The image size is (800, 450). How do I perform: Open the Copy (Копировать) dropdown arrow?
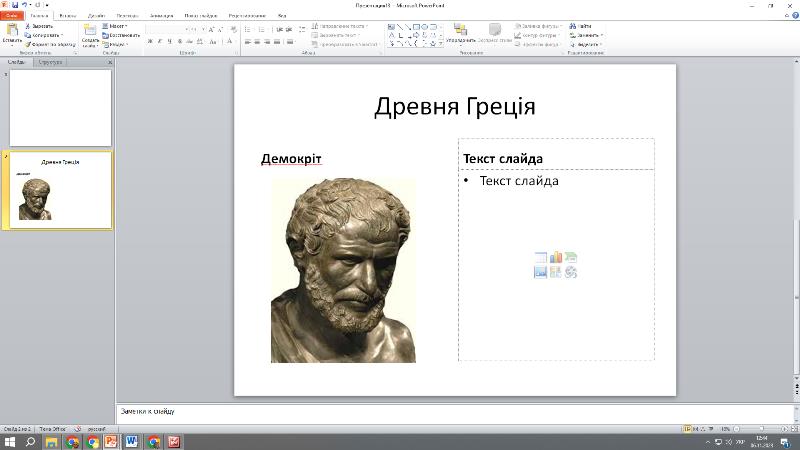(62, 35)
